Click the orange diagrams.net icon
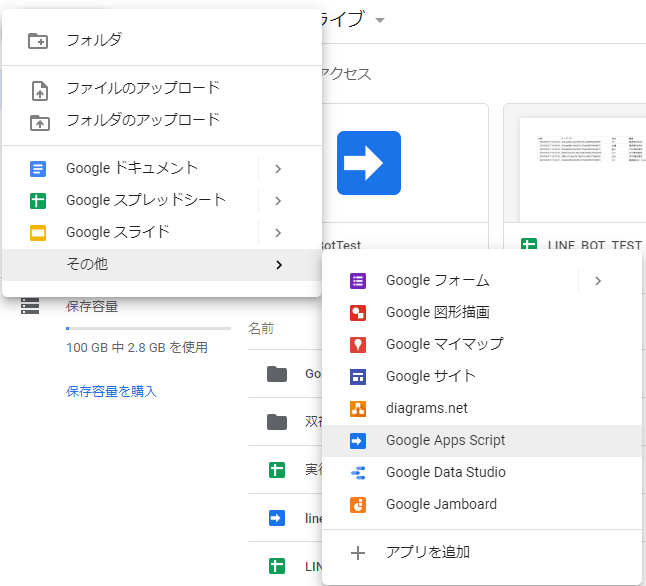 tap(358, 409)
